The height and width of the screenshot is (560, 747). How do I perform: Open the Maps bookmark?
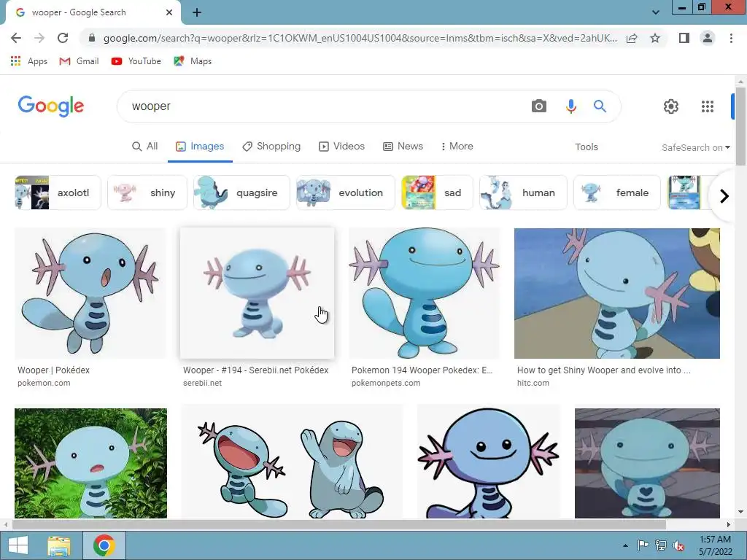(x=193, y=61)
